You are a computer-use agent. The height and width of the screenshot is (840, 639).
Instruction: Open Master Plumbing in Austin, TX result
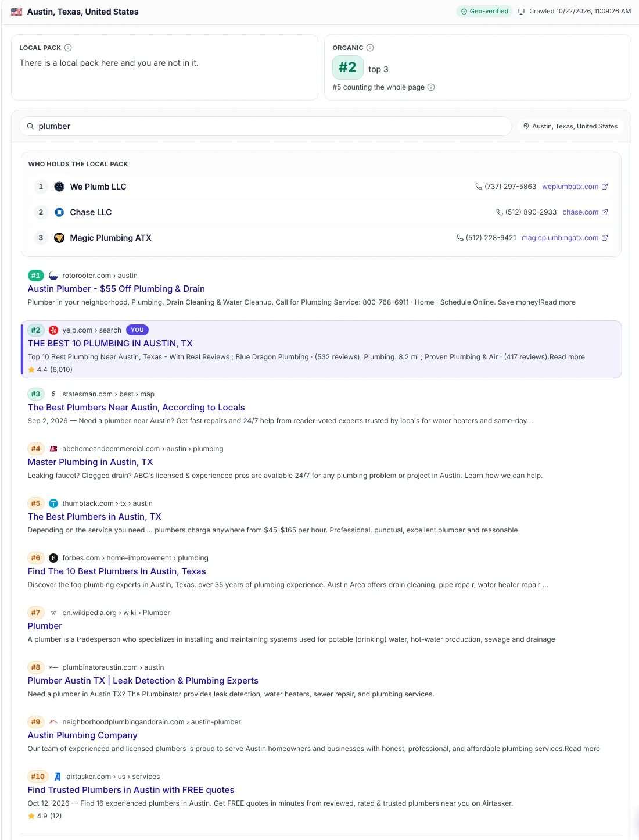click(91, 462)
